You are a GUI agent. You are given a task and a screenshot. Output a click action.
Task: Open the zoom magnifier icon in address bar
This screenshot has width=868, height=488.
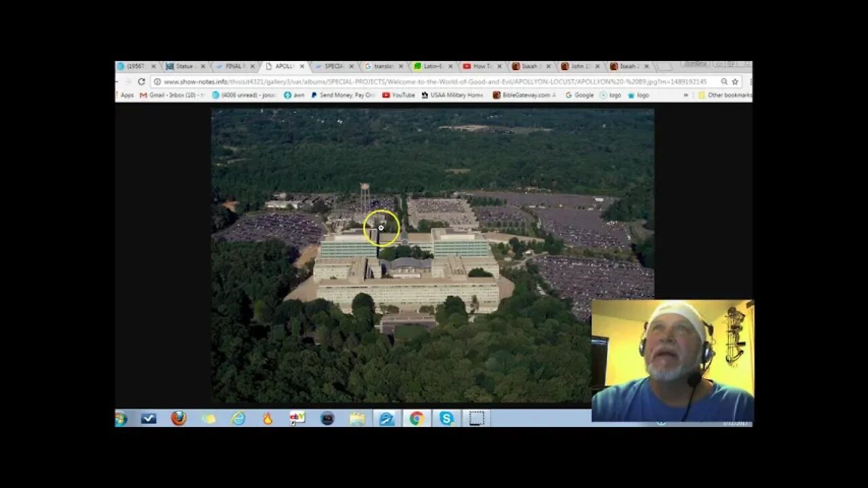(x=724, y=81)
